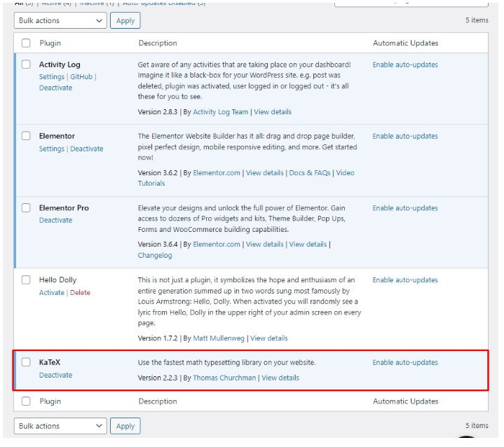Open the Matt Mullenweg author link
This screenshot has height=447, width=504.
(x=219, y=338)
